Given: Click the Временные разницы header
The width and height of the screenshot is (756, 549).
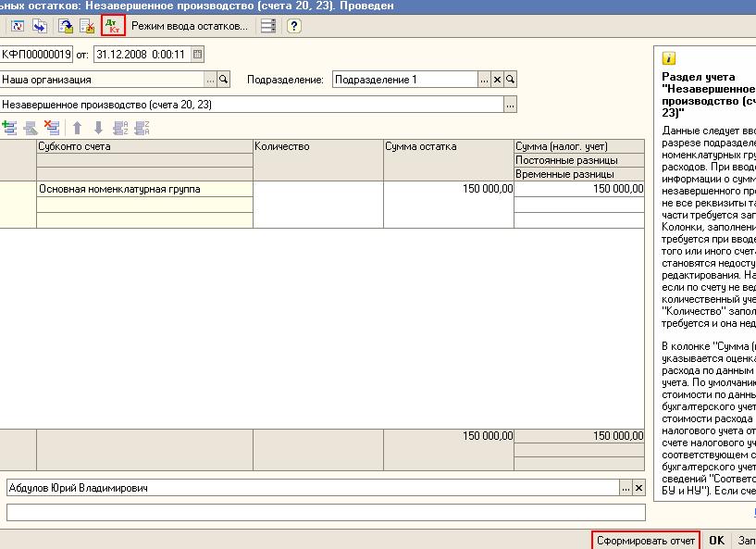Looking at the screenshot, I should [x=579, y=174].
